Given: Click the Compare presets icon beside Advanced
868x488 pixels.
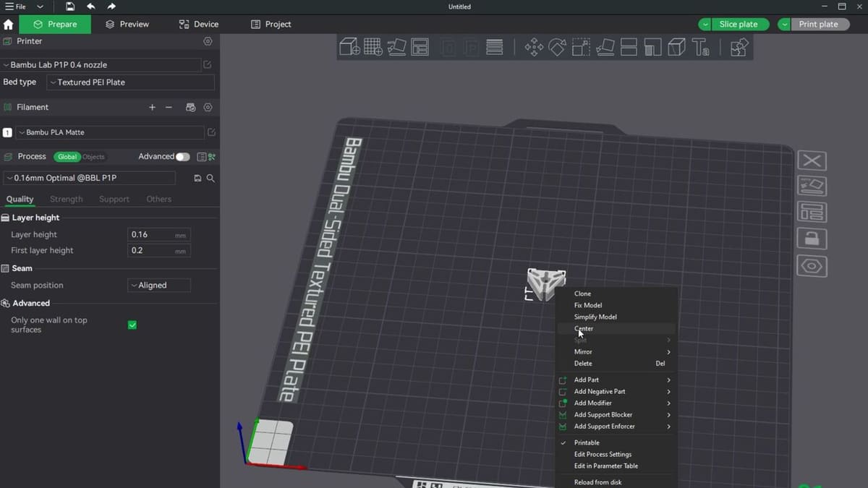Looking at the screenshot, I should click(212, 157).
